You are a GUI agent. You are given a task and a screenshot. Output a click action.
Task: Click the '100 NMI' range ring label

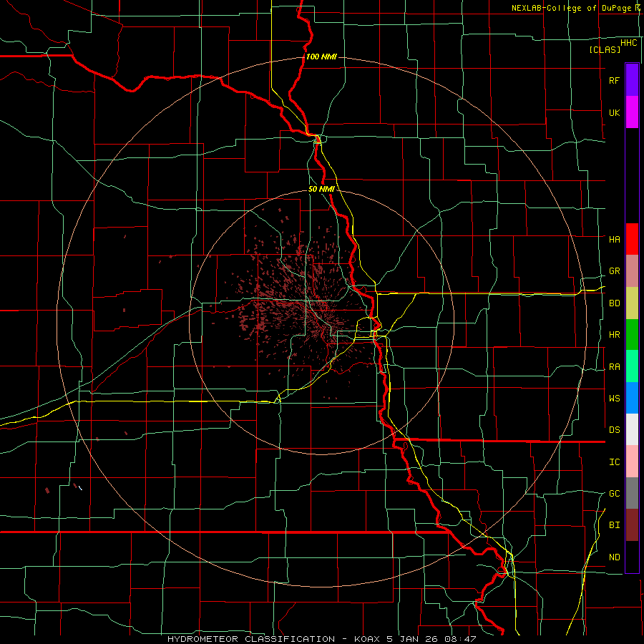[321, 57]
